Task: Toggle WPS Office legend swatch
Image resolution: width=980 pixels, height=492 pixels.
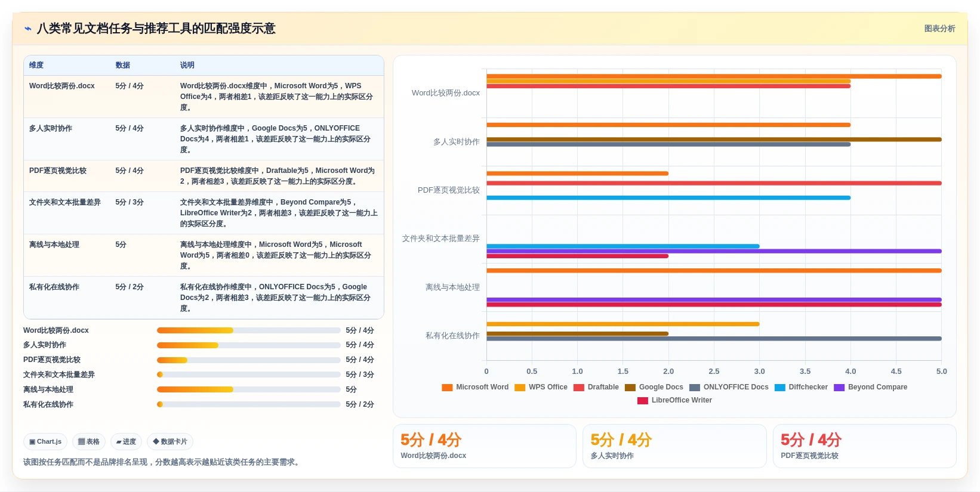Action: tap(520, 388)
